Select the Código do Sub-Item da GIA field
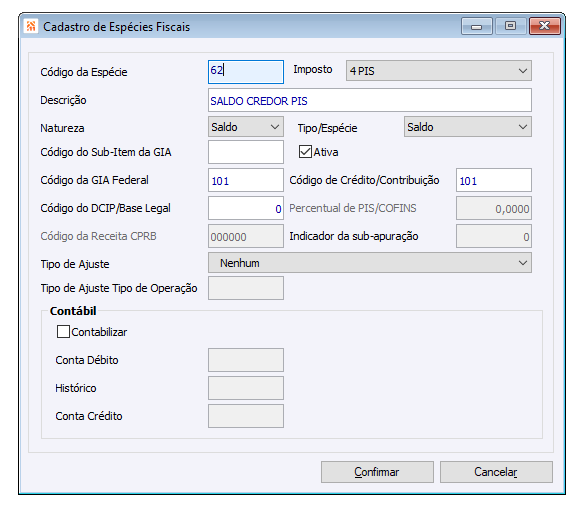581x506 pixels. [x=246, y=152]
